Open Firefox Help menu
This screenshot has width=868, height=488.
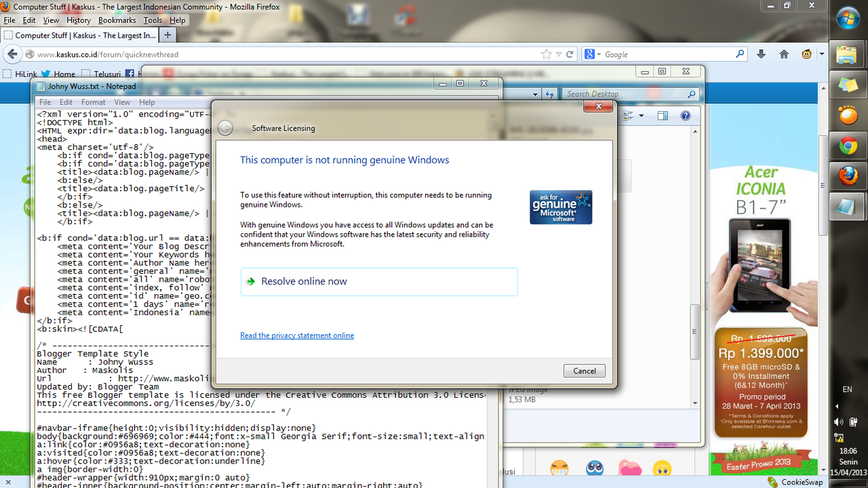click(178, 20)
